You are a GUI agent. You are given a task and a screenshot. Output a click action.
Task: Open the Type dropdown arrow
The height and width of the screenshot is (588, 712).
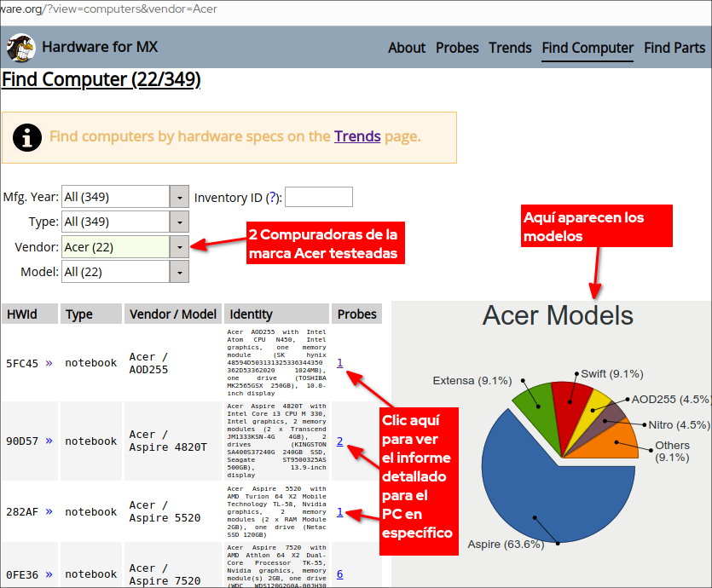179,222
